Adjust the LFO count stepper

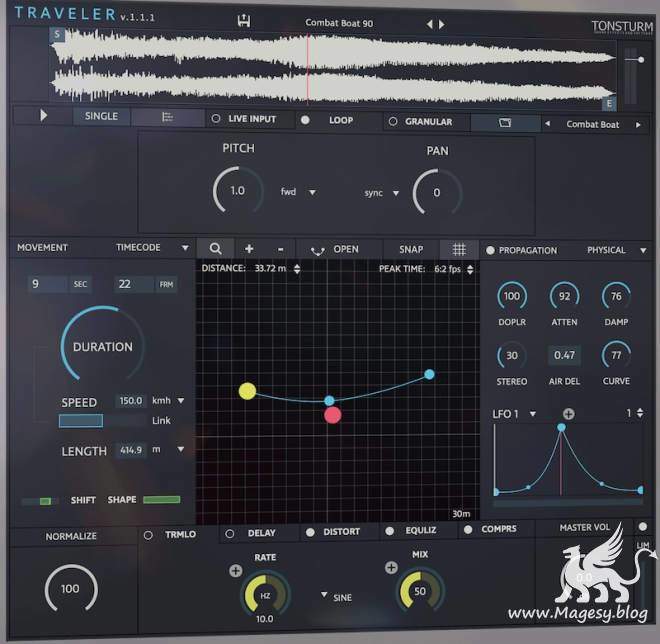(640, 413)
